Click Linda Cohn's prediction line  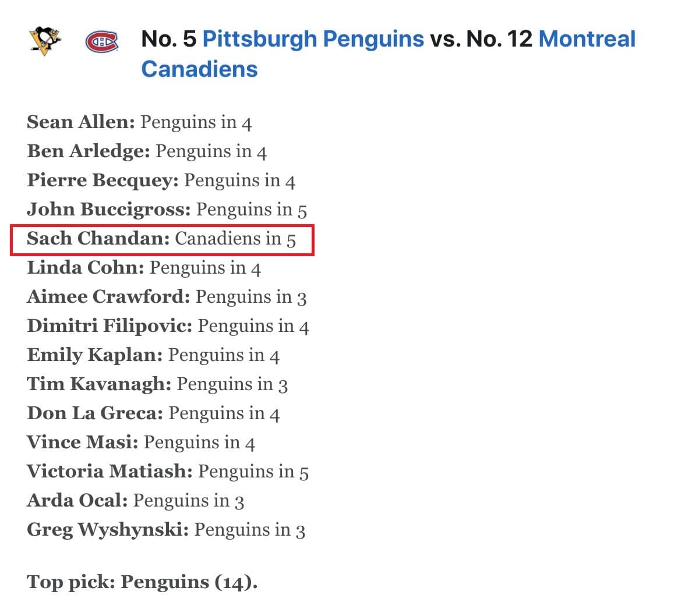pos(144,268)
